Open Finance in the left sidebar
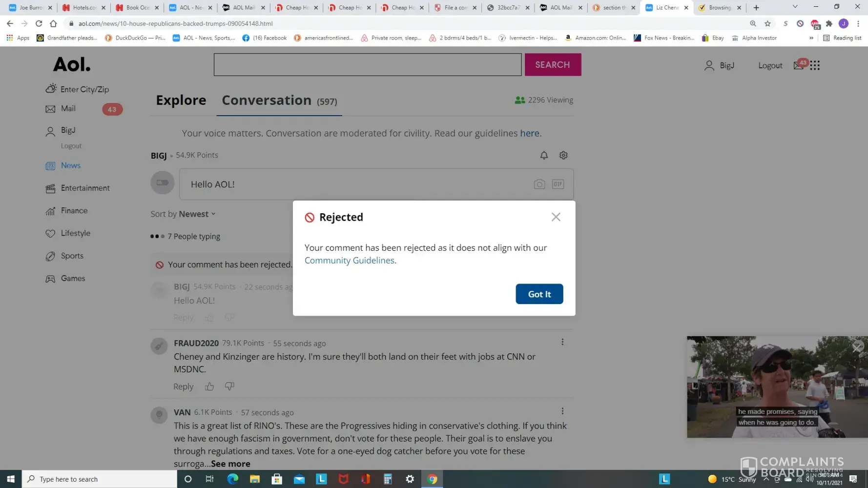868x488 pixels. 74,211
